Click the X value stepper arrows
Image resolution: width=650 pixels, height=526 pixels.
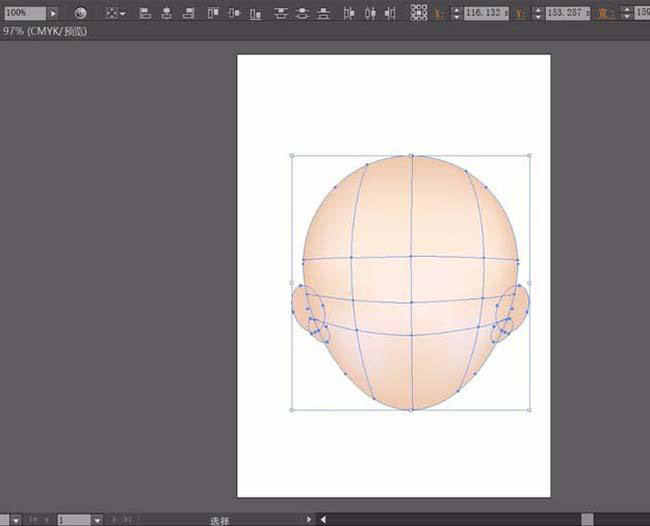click(x=457, y=13)
